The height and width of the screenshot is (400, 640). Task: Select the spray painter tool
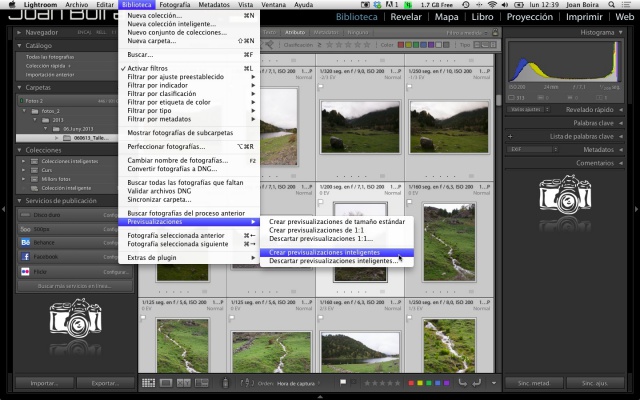pyautogui.click(x=225, y=383)
